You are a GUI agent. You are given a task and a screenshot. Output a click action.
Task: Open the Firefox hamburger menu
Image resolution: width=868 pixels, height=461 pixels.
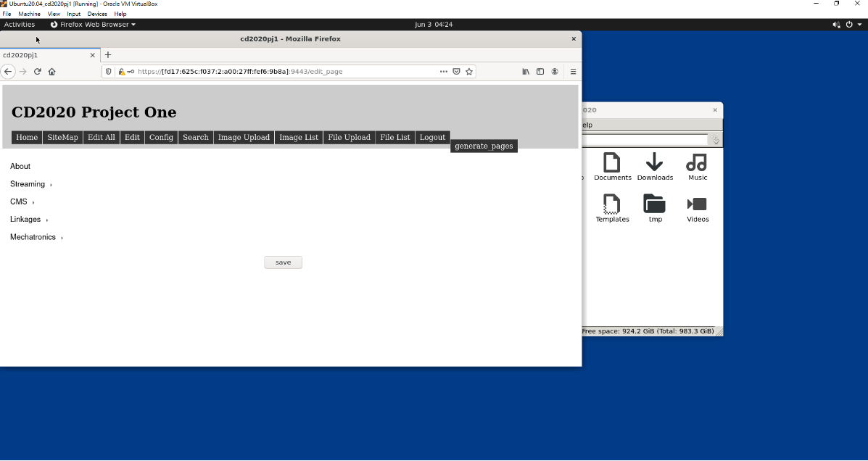[x=573, y=72]
